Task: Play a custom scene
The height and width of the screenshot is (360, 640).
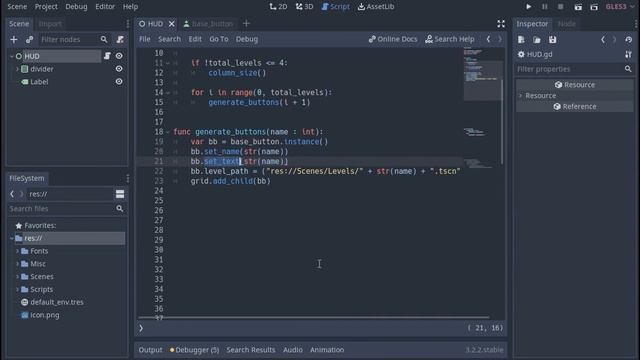Action: pyautogui.click(x=594, y=7)
